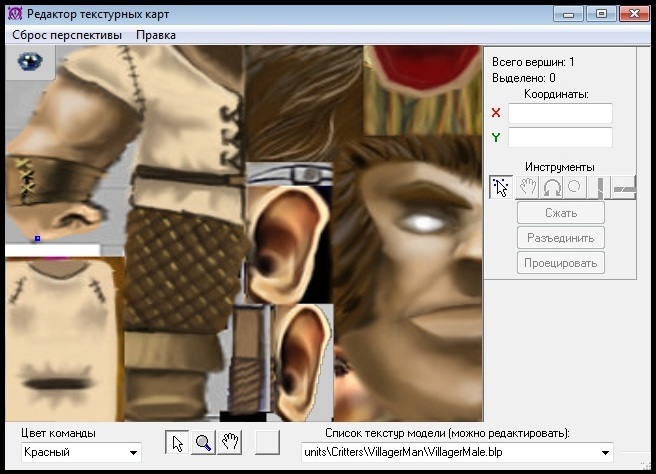656x474 pixels.
Task: Click the Y coordinate input field
Action: [560, 138]
